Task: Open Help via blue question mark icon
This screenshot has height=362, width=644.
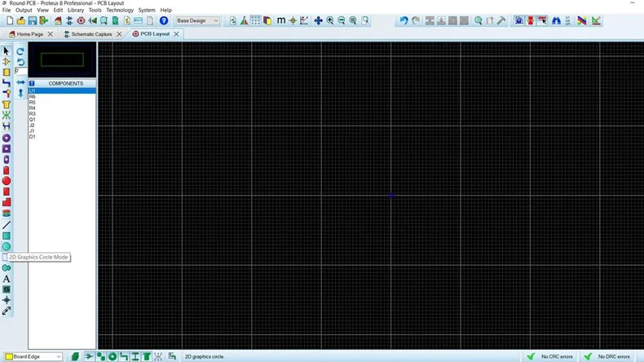Action: tap(164, 20)
